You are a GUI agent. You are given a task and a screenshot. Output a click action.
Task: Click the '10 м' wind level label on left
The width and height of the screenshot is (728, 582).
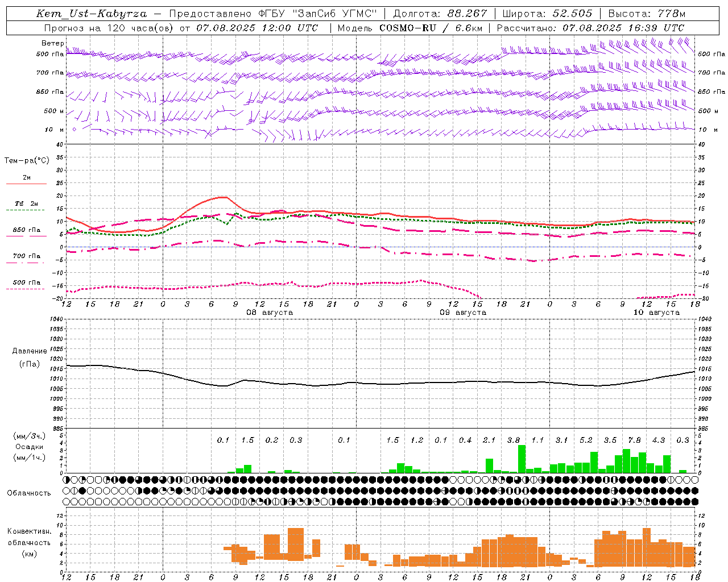[54, 130]
